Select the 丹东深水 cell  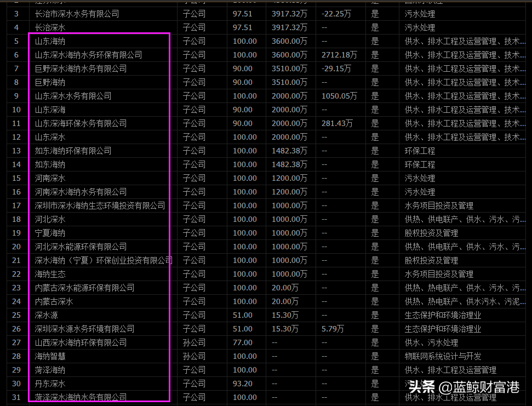click(50, 384)
